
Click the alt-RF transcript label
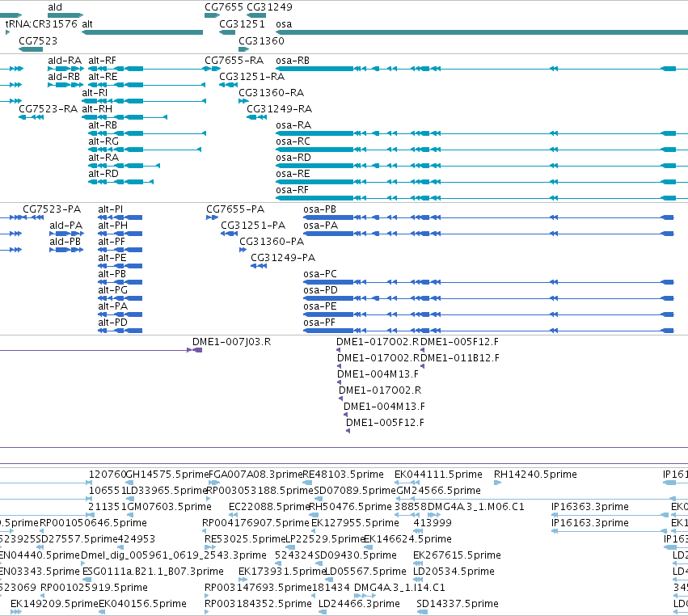(x=102, y=60)
